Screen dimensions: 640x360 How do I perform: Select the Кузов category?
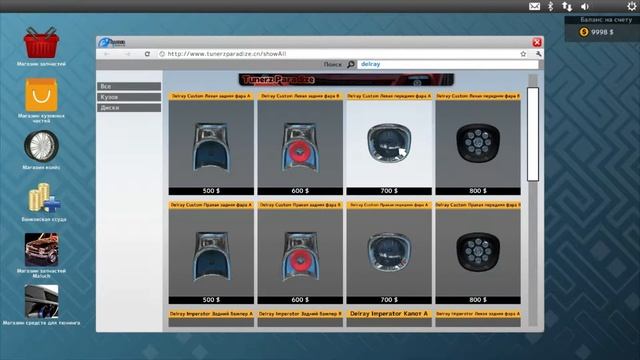129,97
